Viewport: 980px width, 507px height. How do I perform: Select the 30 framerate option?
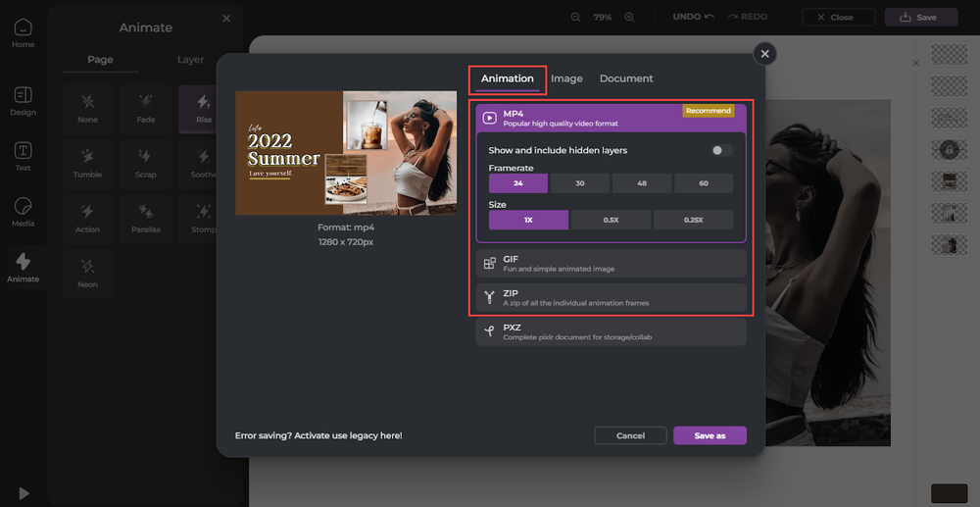click(580, 183)
